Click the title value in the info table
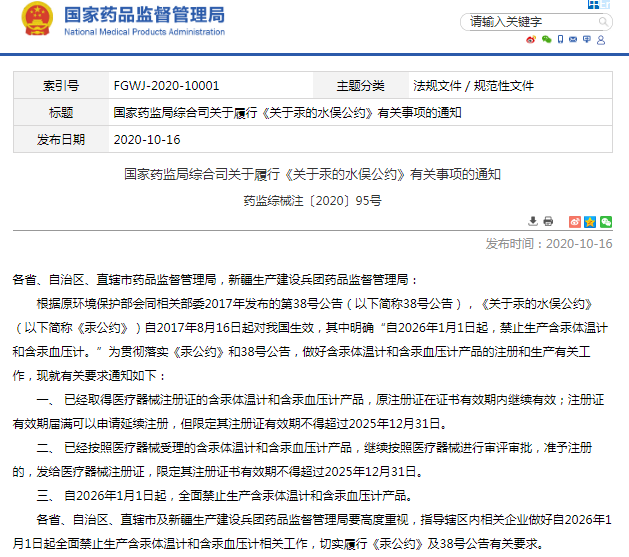The image size is (629, 557). 287,113
